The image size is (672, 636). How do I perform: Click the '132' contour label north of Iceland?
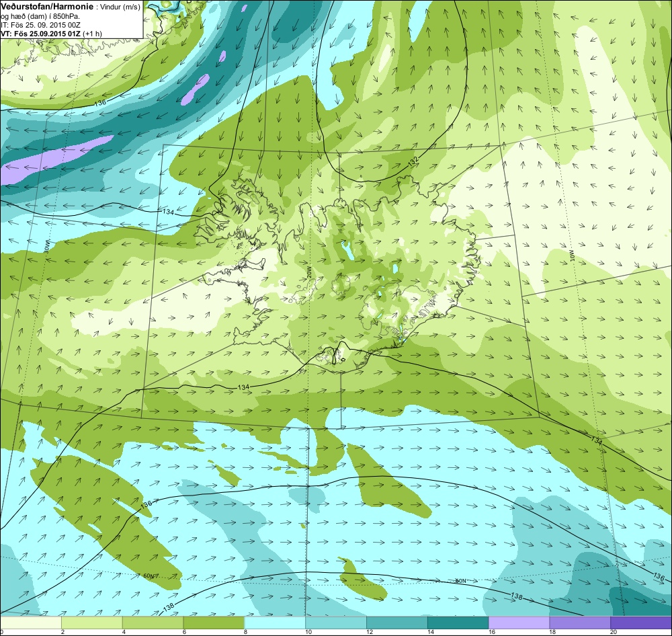413,161
